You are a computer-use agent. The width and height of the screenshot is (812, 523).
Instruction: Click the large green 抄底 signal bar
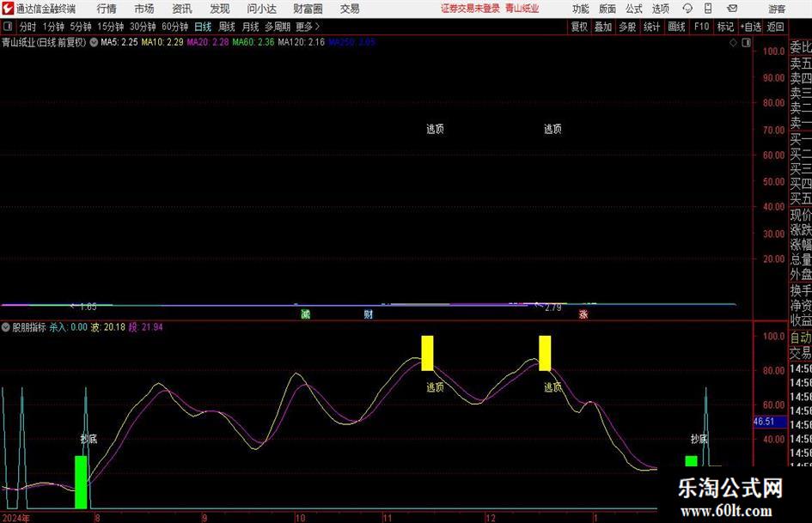pyautogui.click(x=81, y=482)
